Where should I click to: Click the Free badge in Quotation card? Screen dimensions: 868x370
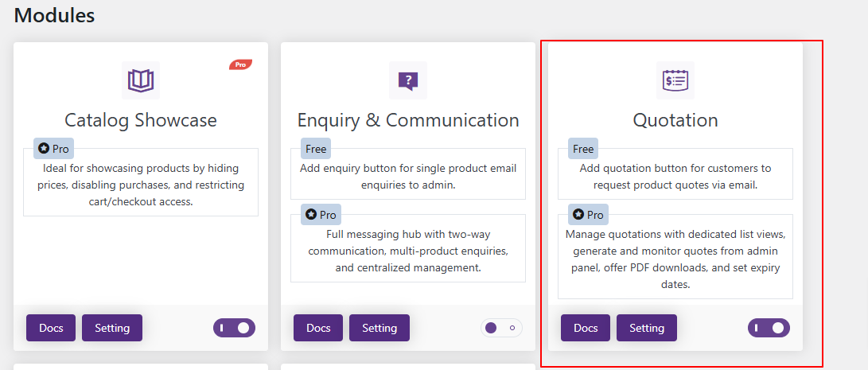point(583,149)
